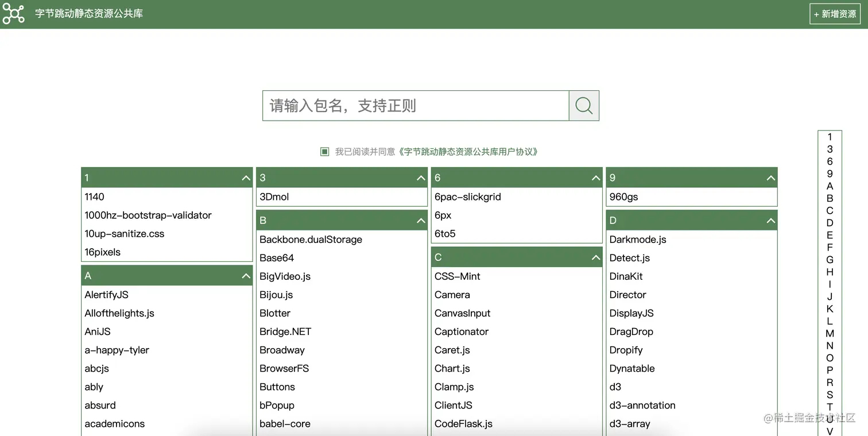Open the Chart.js package
This screenshot has height=436, width=868.
452,368
